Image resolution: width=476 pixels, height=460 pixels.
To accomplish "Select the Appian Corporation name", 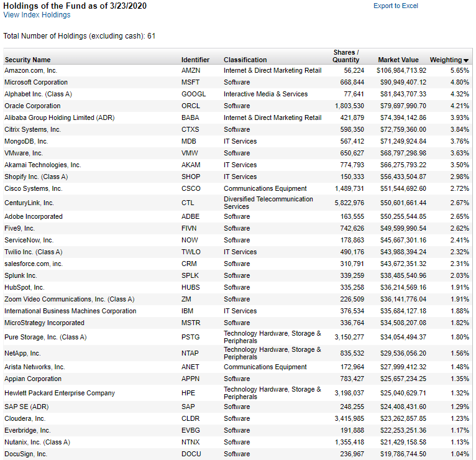I will click(33, 379).
